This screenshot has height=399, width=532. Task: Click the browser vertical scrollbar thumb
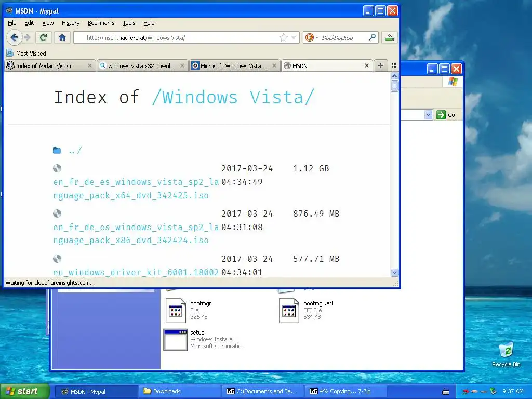[394, 86]
